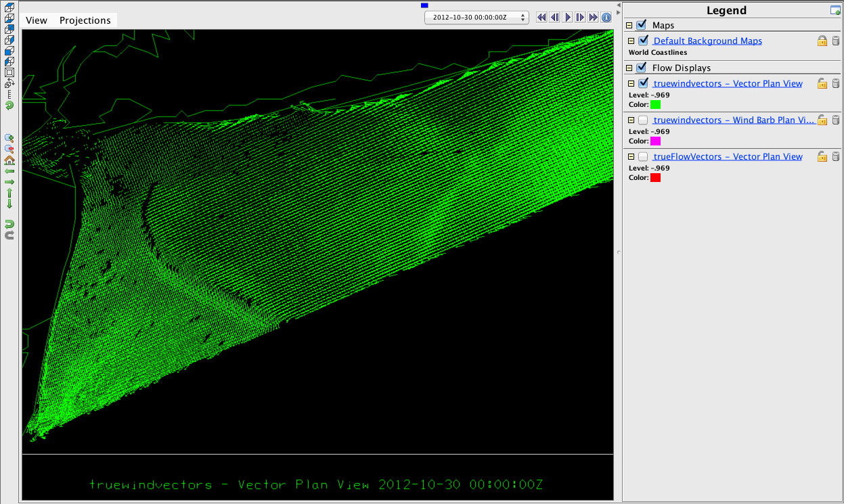844x504 pixels.
Task: Enable the Wind Barb Plan View layer
Action: point(643,120)
